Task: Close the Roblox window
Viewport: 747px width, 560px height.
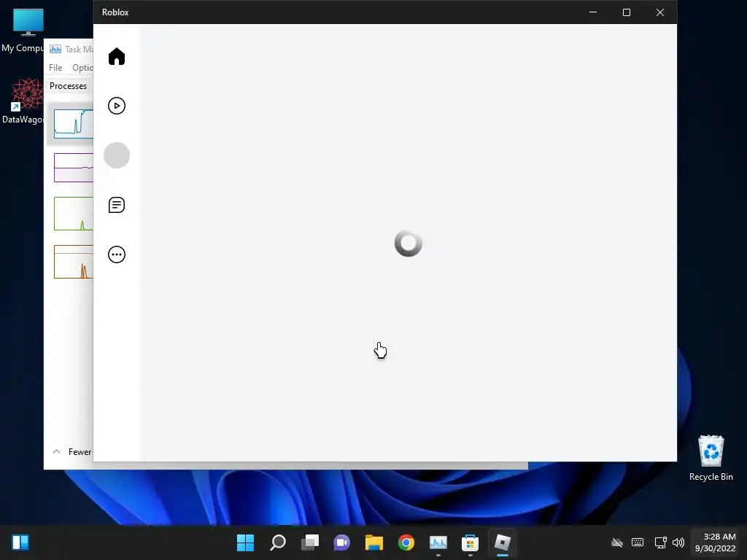Action: pyautogui.click(x=659, y=12)
